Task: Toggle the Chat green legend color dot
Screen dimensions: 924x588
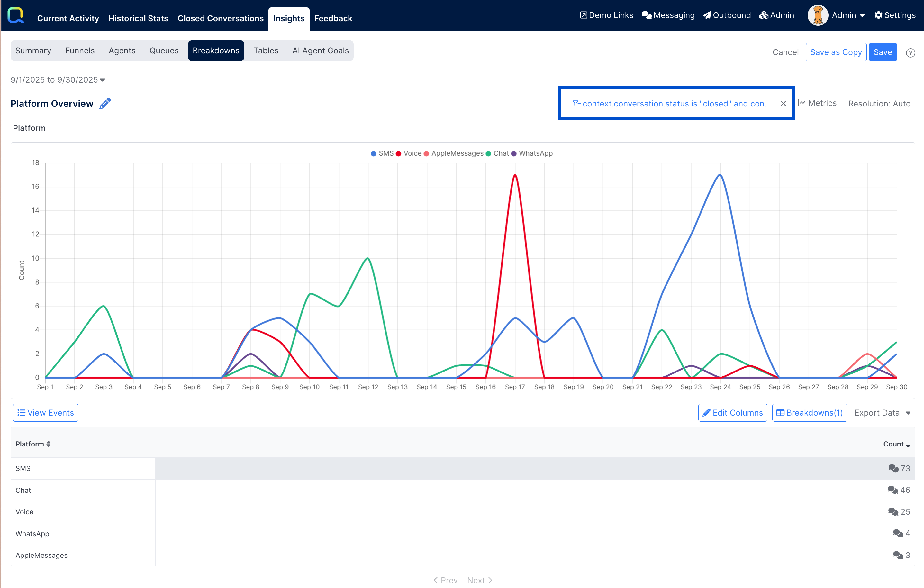Action: 488,153
